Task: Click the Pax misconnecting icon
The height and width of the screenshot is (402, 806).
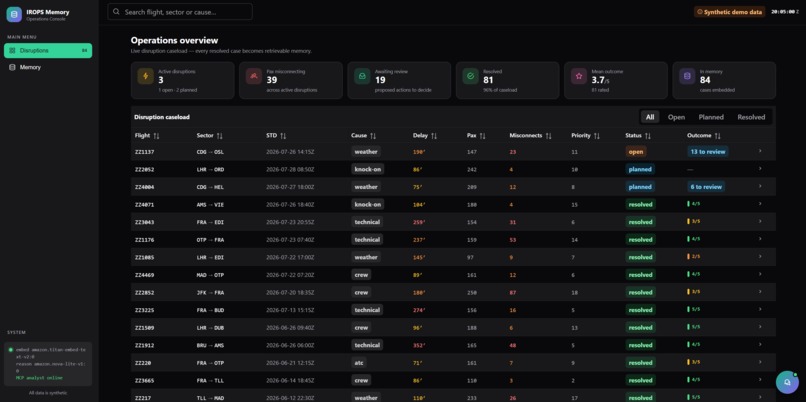Action: 254,76
